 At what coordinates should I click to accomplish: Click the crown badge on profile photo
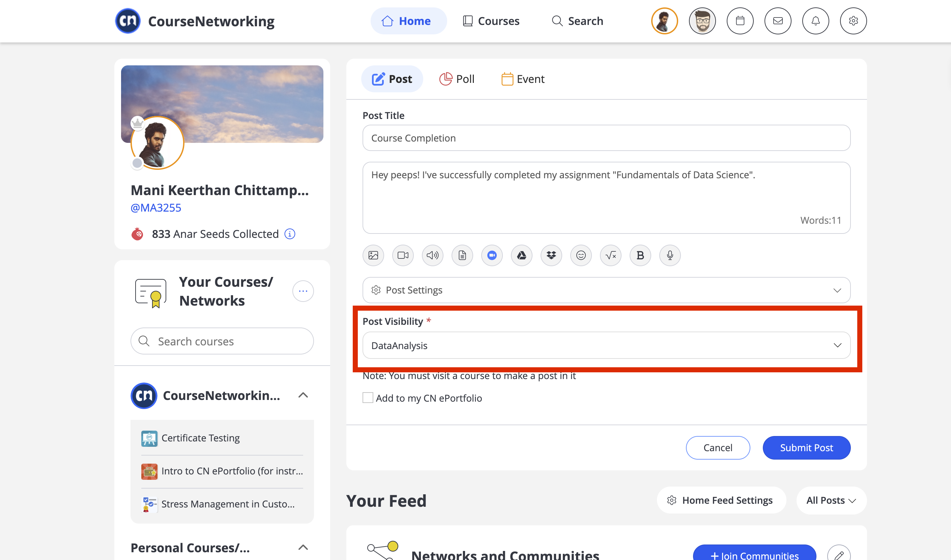[138, 123]
